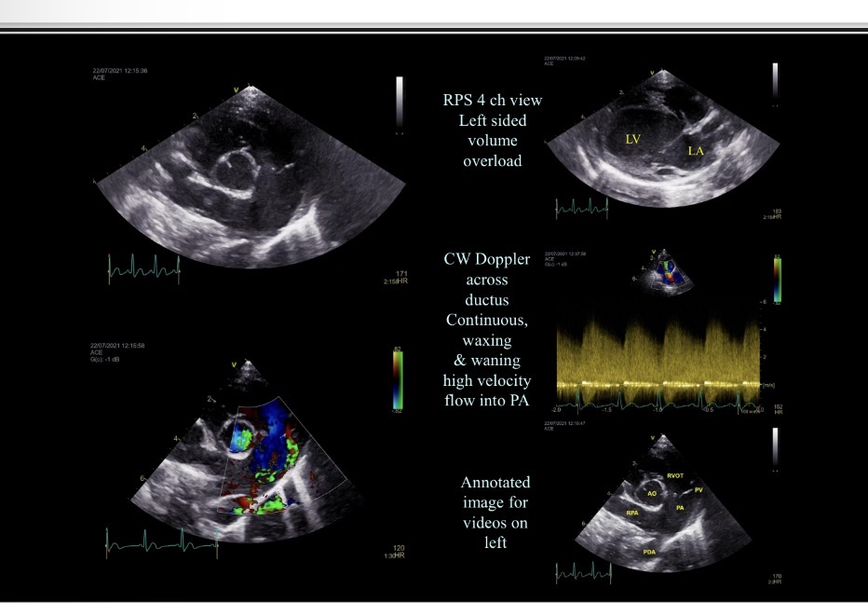Select the 'RPS 4 ch view' caption text
The width and height of the screenshot is (868, 603).
492,101
